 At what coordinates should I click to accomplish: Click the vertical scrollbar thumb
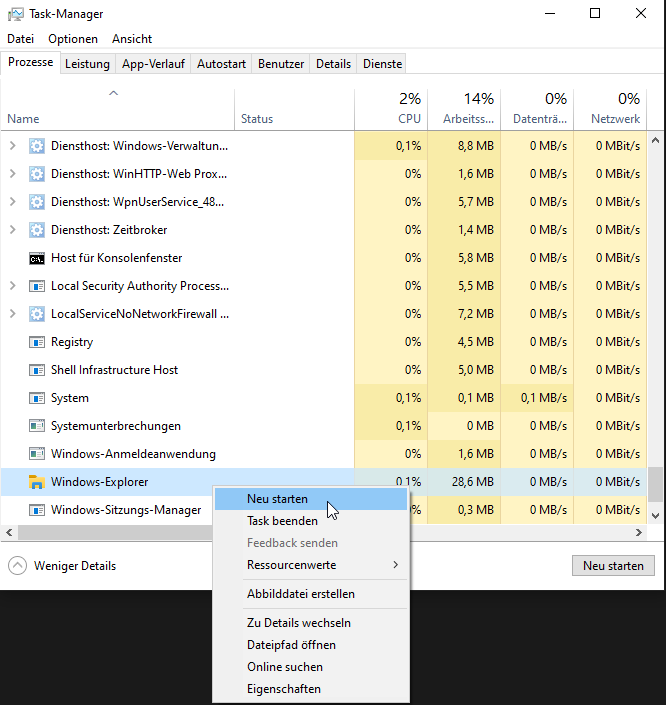[655, 485]
